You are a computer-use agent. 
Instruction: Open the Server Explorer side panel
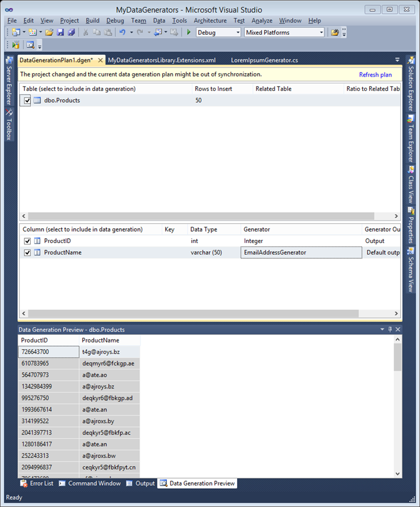[9, 81]
